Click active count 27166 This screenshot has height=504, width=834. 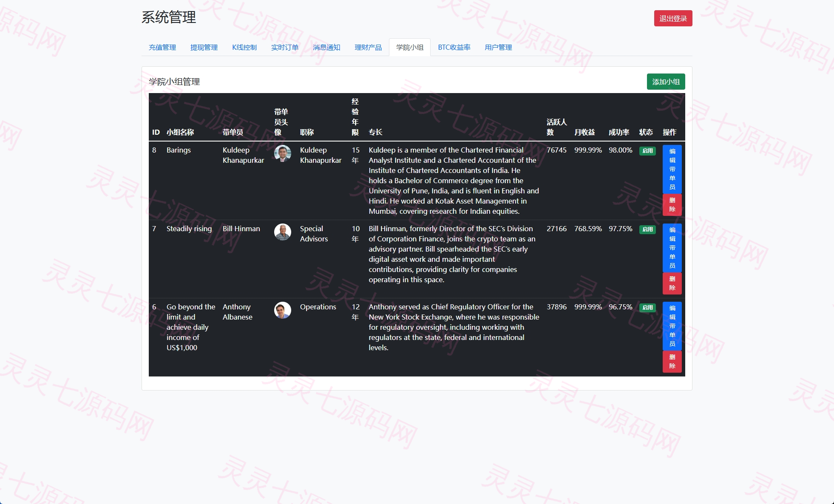[556, 229]
